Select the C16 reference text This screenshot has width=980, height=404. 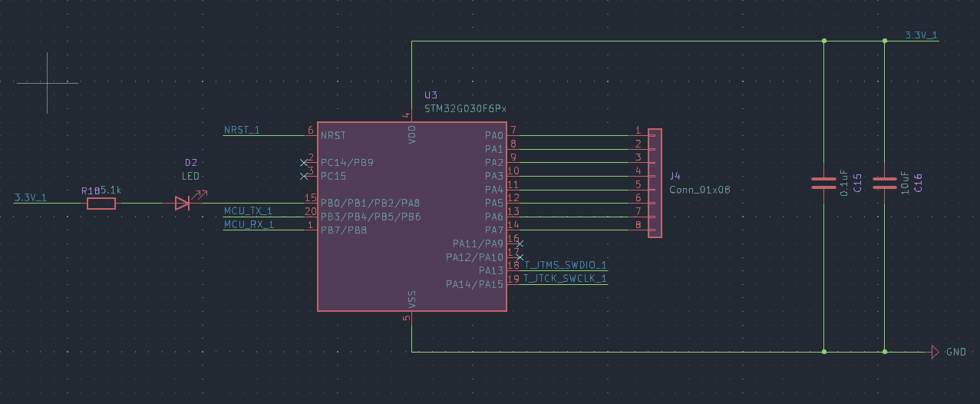click(x=918, y=183)
